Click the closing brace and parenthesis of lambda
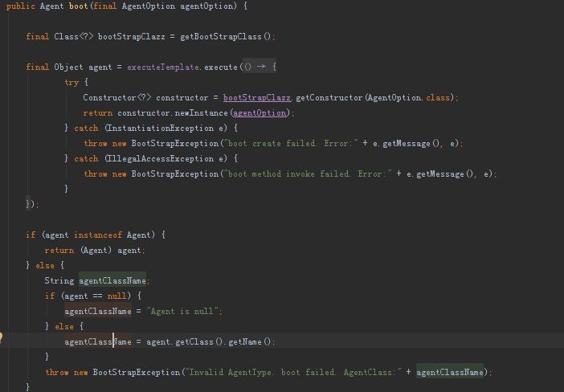Image resolution: width=564 pixels, height=392 pixels. point(31,204)
